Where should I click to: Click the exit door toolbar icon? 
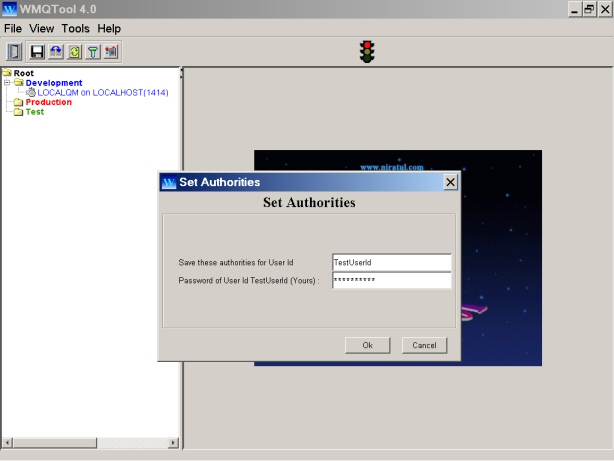pyautogui.click(x=14, y=52)
